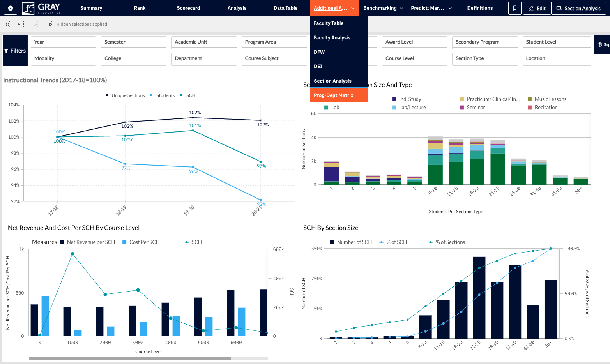
Task: Click the tallest bar at 21-25 in SCH By Section Size
Action: click(479, 297)
